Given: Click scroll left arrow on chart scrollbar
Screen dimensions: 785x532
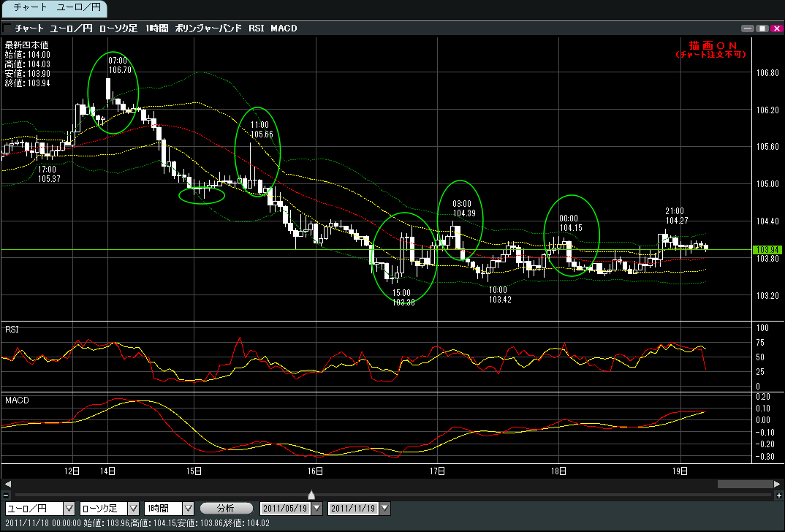Looking at the screenshot, I should 7,484.
